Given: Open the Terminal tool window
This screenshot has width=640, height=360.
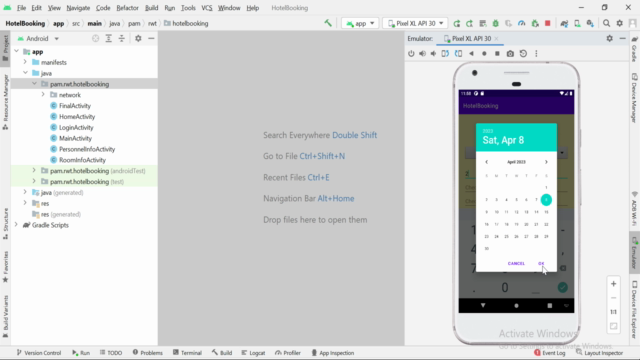Looking at the screenshot, I should (187, 353).
